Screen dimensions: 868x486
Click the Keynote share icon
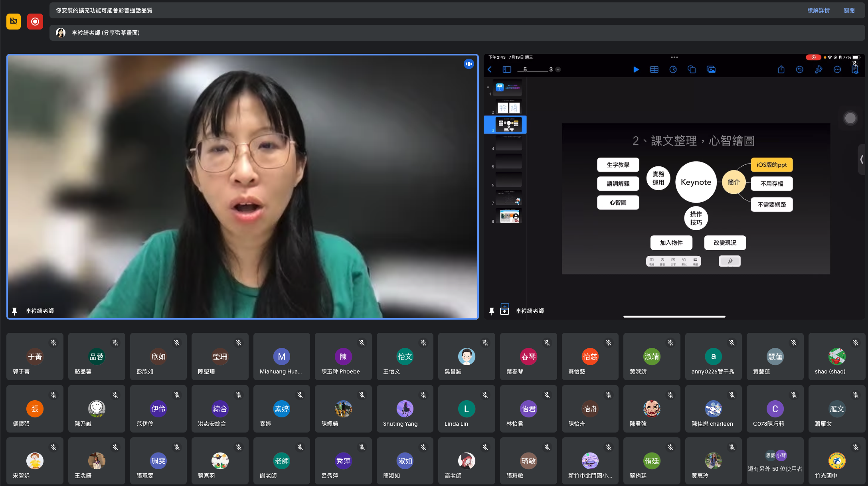781,69
